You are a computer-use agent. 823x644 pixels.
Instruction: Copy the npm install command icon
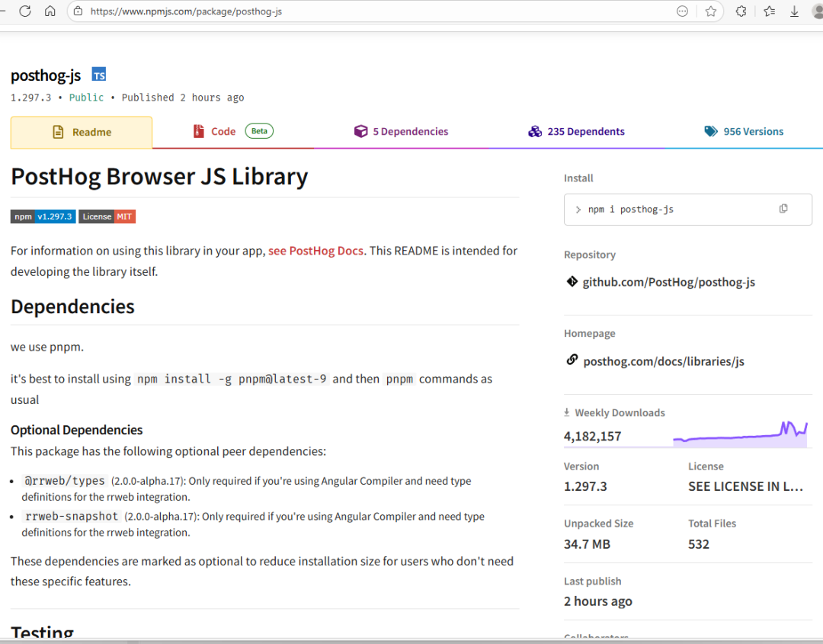click(783, 209)
